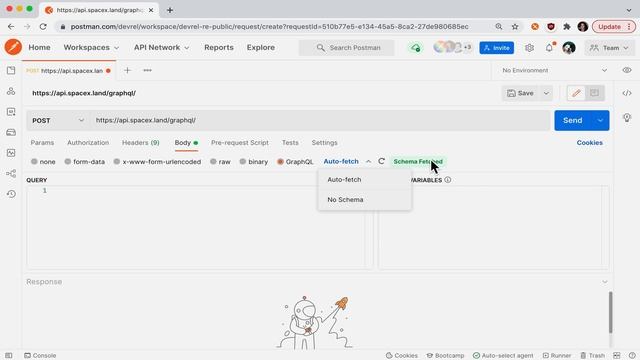Viewport: 640px width, 360px height.
Task: Open the Monitors sidebar icon
Action: (11, 153)
